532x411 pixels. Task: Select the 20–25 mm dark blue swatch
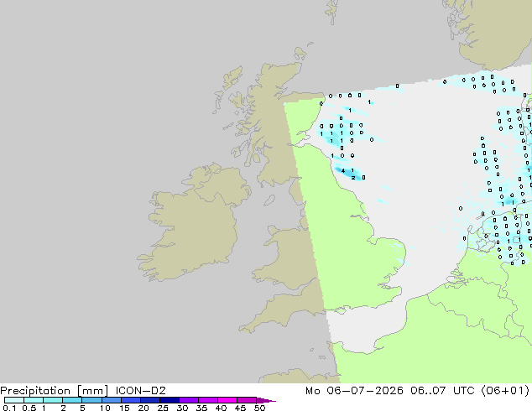pyautogui.click(x=149, y=400)
